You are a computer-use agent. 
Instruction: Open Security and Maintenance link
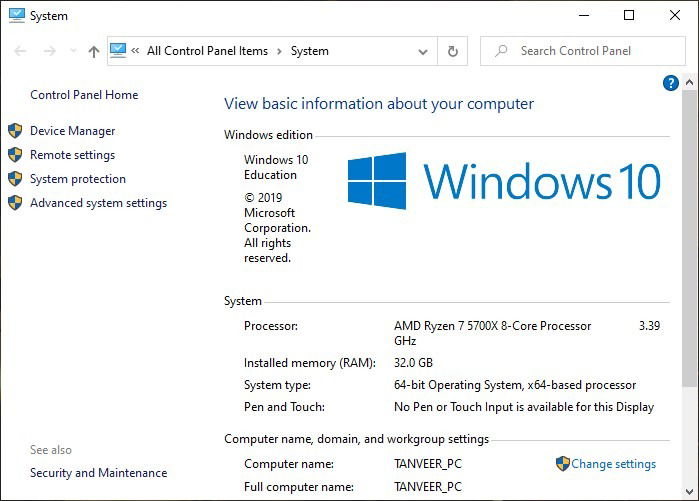[x=99, y=473]
